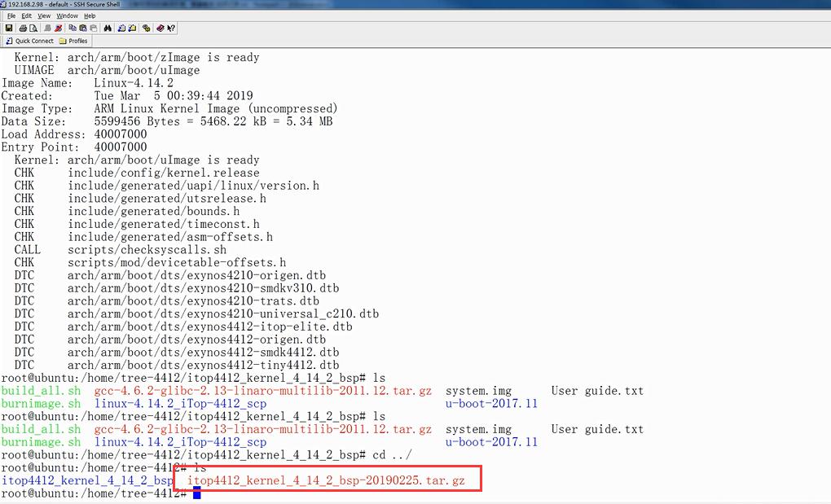Click the Print icon
Image resolution: width=831 pixels, height=504 pixels.
pyautogui.click(x=23, y=28)
